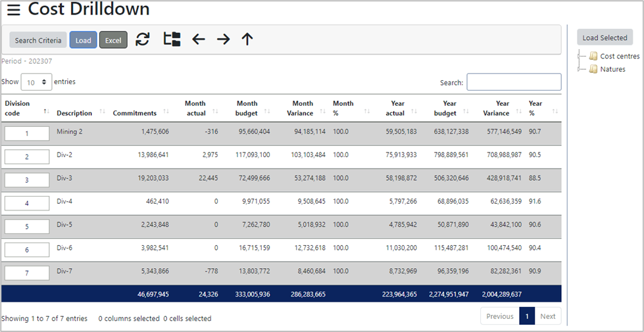The image size is (644, 332).
Task: Export using the Excel button
Action: coord(113,40)
